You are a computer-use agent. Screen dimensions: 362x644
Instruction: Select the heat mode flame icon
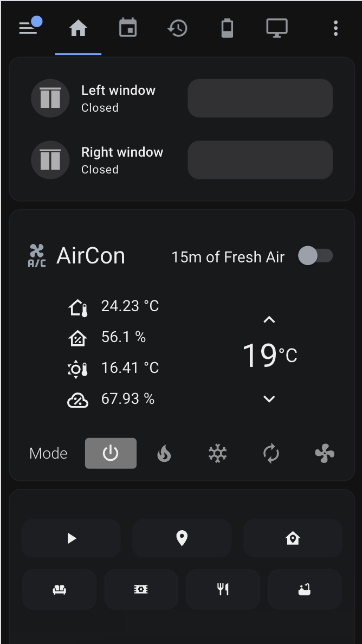(x=164, y=453)
